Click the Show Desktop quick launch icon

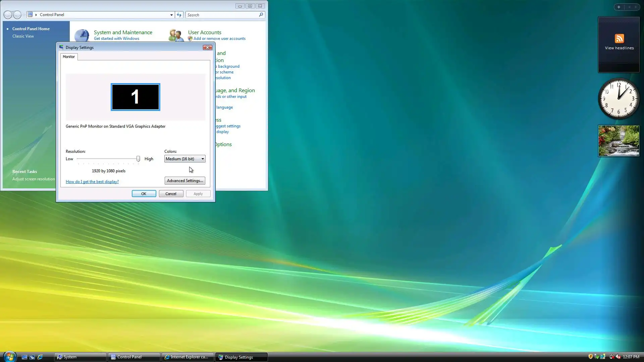[24, 357]
